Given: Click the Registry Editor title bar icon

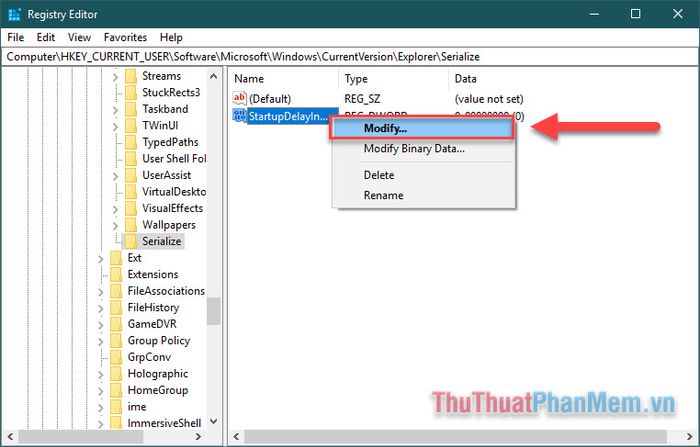Looking at the screenshot, I should point(14,14).
